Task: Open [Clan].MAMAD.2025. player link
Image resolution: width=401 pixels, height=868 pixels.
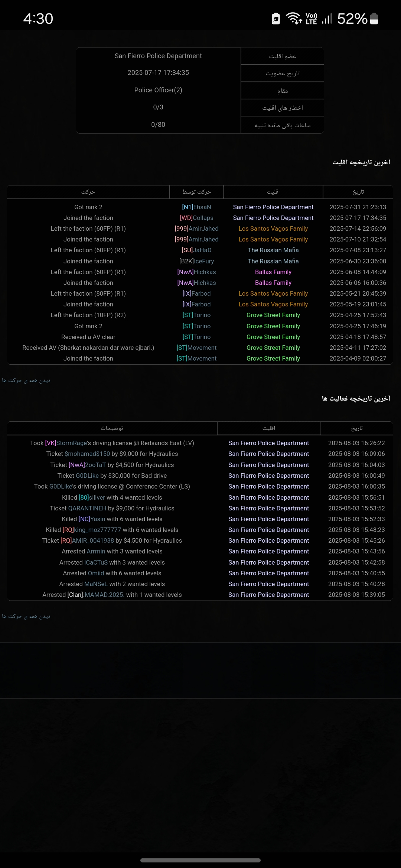Action: coord(96,595)
